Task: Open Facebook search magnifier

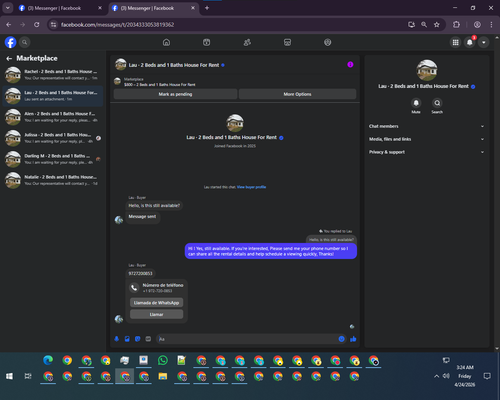Action: (24, 42)
